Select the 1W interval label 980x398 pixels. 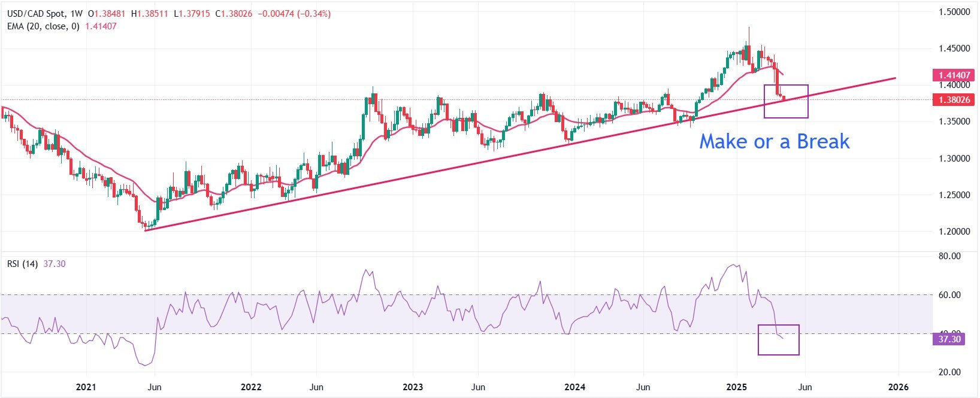75,14
